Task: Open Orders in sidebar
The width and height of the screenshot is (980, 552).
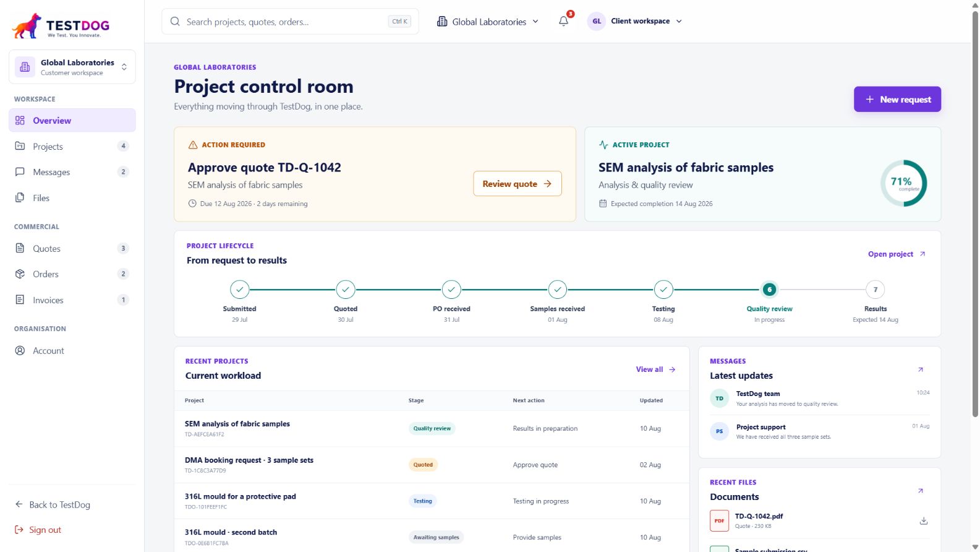Action: pos(72,274)
